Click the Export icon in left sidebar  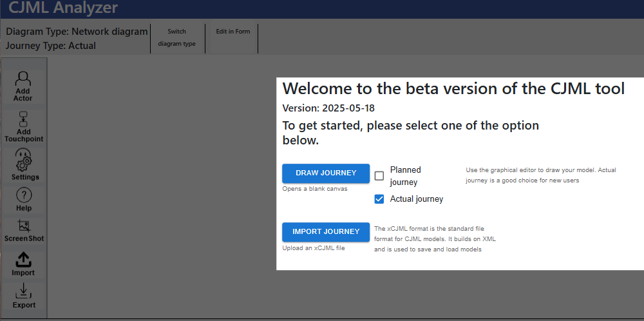tap(24, 296)
